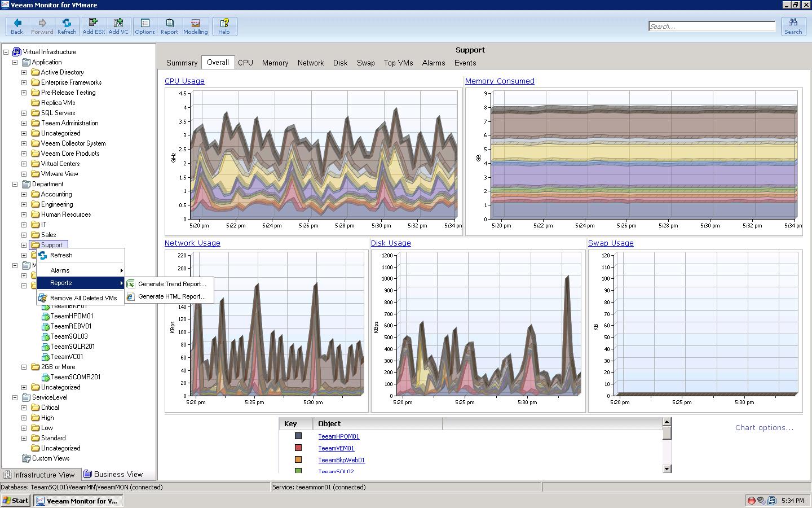This screenshot has width=812, height=508.
Task: Click the Refresh icon in context menu
Action: pyautogui.click(x=43, y=255)
